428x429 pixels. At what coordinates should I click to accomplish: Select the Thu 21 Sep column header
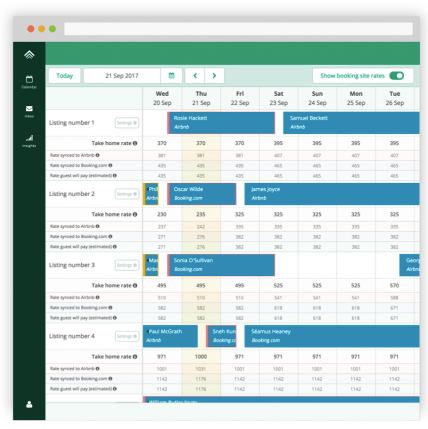click(201, 98)
